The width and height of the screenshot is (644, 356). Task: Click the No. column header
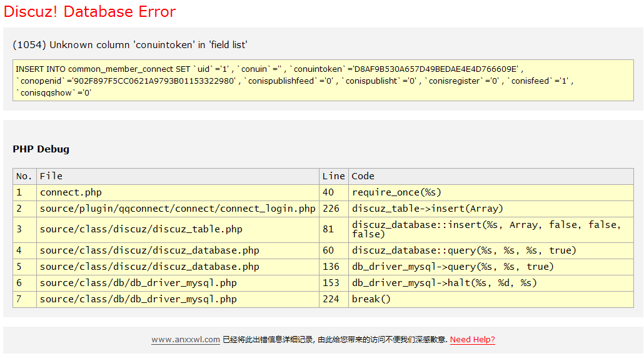24,176
